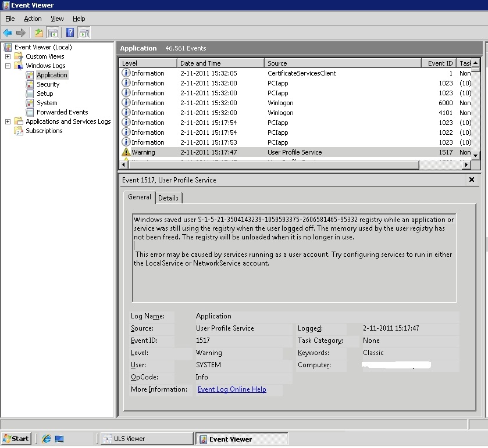Viewport: 488px width, 448px height.
Task: Select the System log in the tree
Action: tap(47, 103)
